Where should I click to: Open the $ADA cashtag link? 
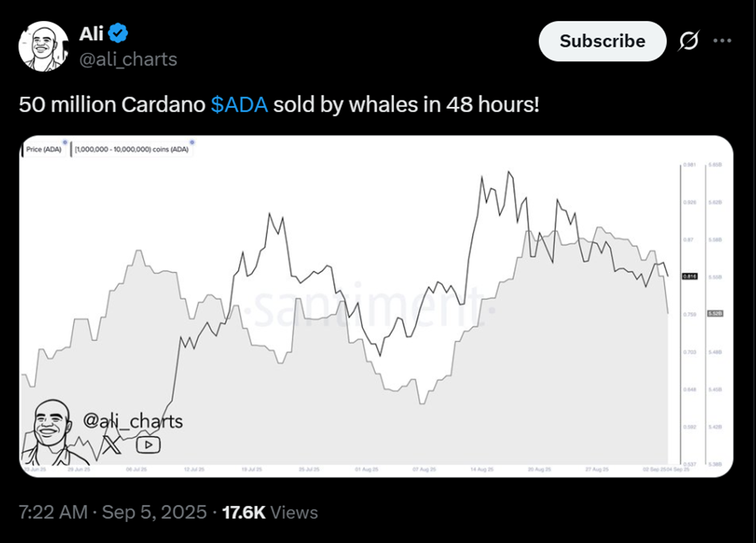[239, 105]
